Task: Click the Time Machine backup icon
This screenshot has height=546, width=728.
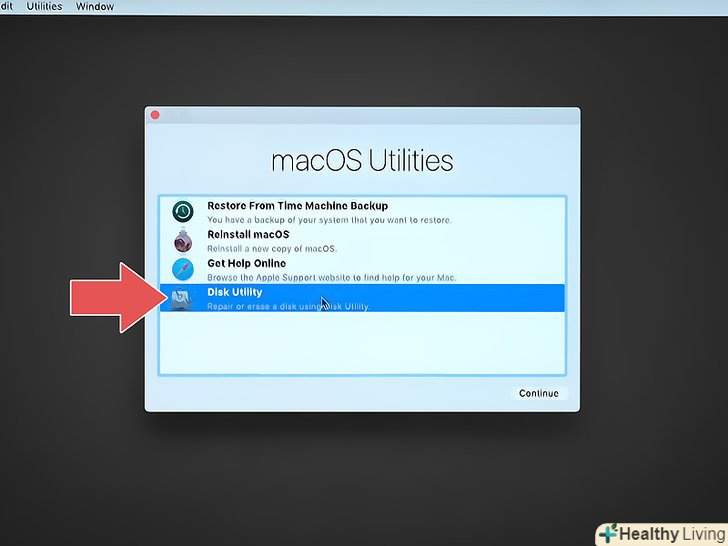Action: pyautogui.click(x=183, y=212)
